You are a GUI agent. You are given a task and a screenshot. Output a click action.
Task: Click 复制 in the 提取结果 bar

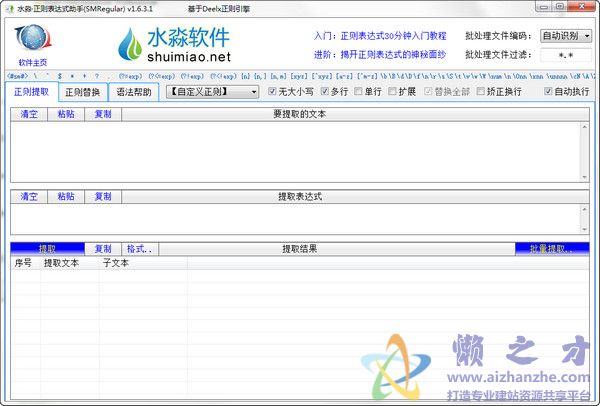point(103,249)
